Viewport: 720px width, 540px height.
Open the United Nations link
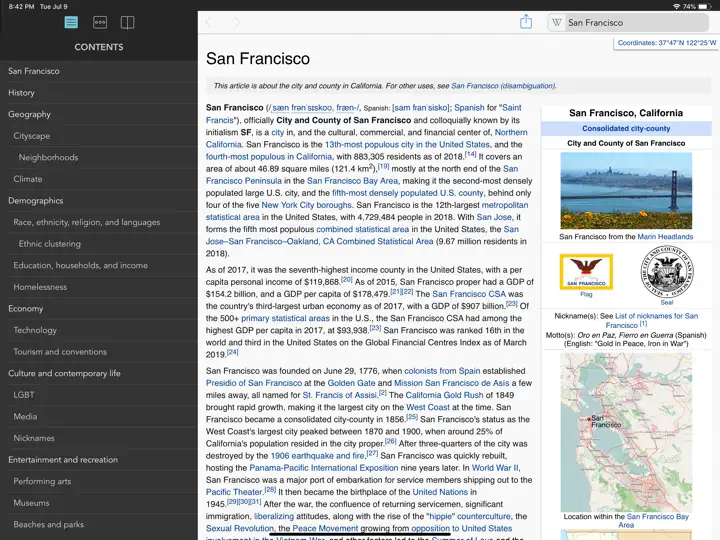click(440, 492)
